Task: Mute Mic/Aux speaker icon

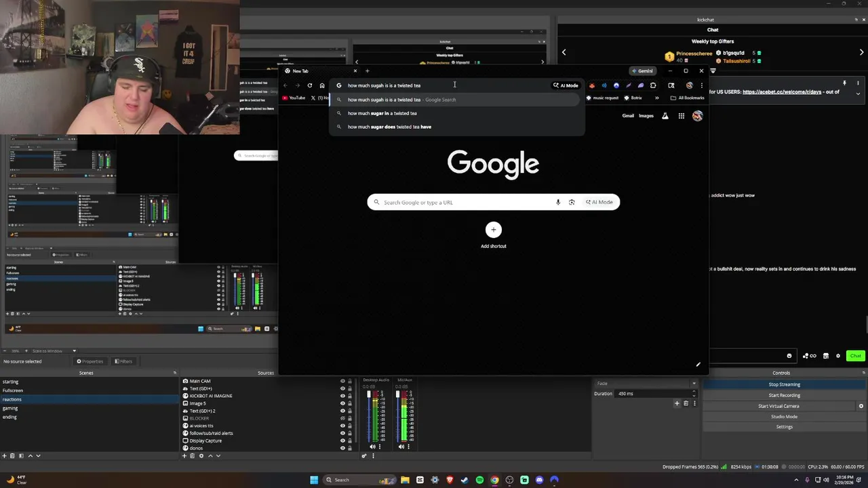Action: (x=401, y=447)
